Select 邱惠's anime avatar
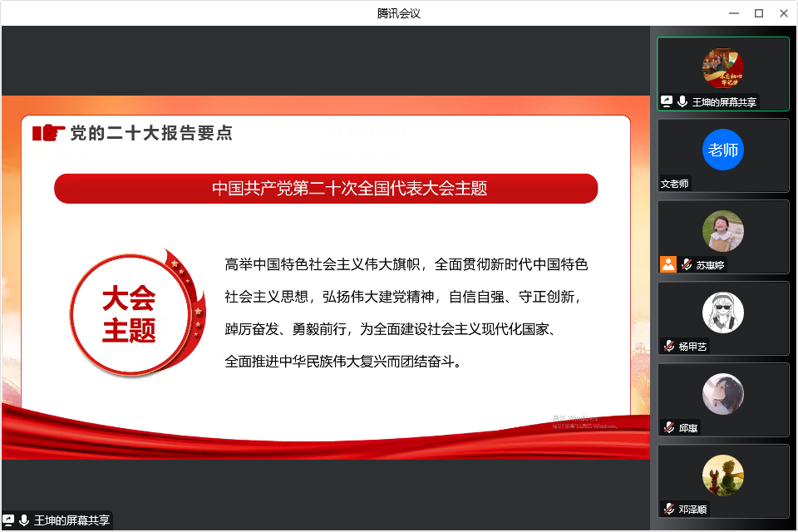Viewport: 798px width, 532px height. pyautogui.click(x=722, y=394)
